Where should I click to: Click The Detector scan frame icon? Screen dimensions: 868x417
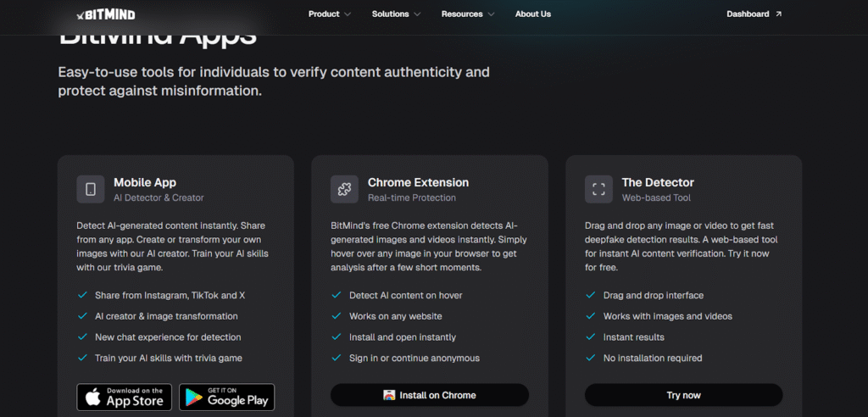coord(598,189)
